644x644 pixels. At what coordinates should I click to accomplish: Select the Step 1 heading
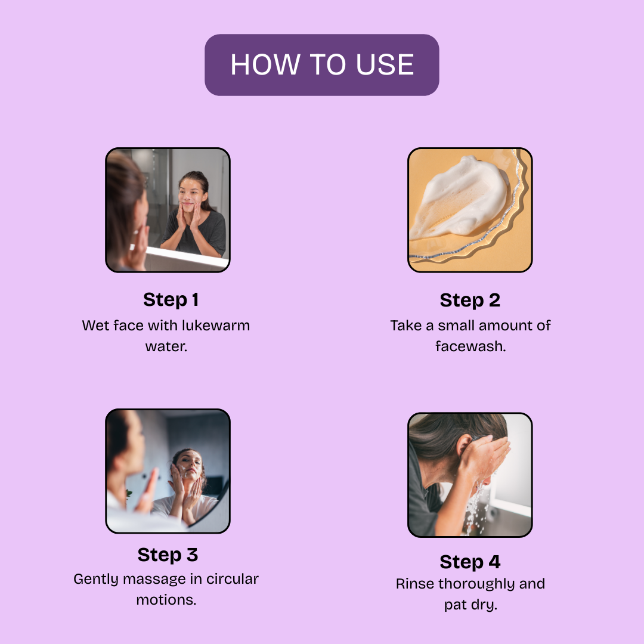[171, 300]
